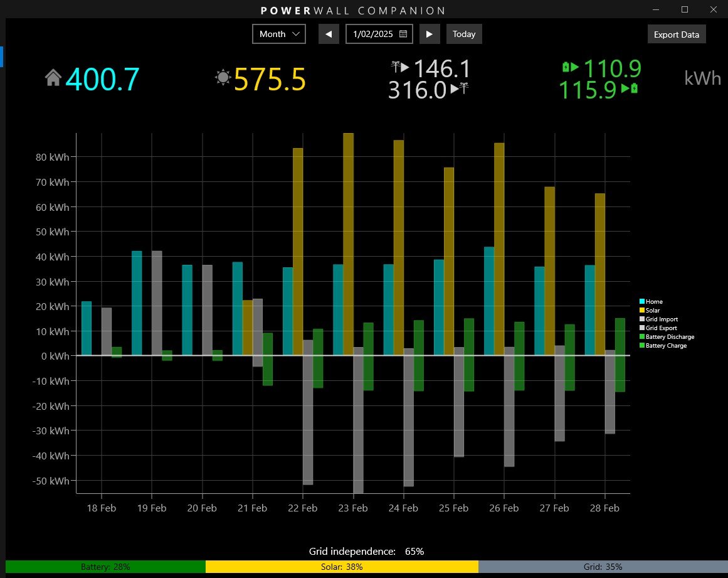Click the 0 kWh axis label
The height and width of the screenshot is (578, 728).
(55, 356)
